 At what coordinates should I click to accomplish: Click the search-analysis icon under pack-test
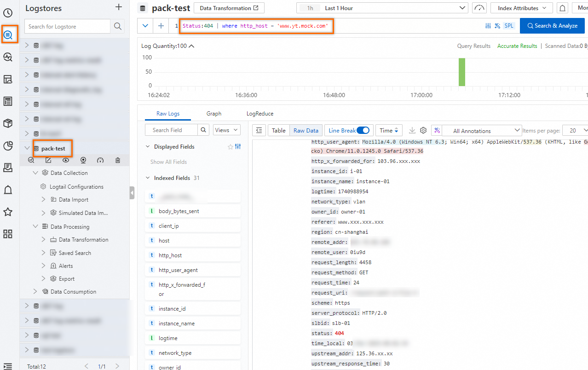coord(31,160)
